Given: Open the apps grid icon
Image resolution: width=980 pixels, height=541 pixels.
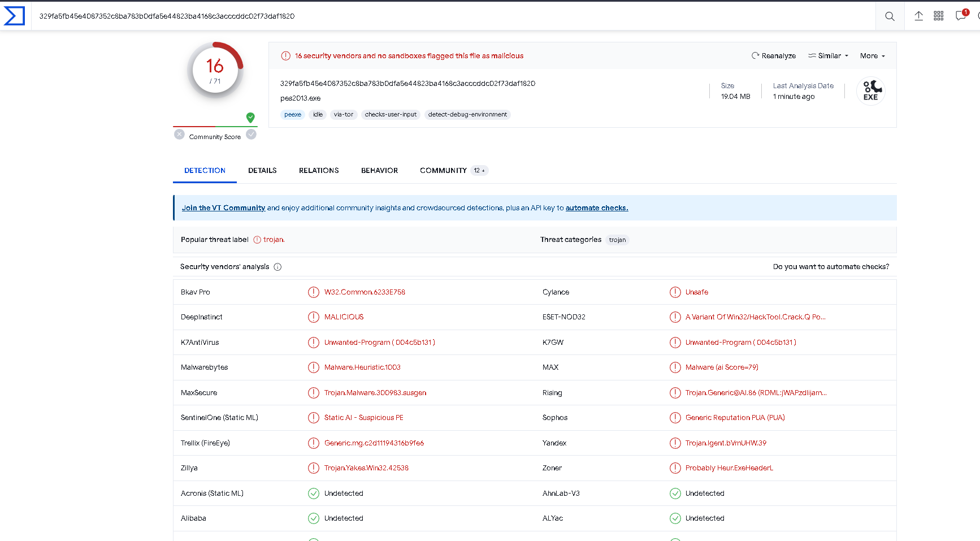Looking at the screenshot, I should tap(939, 16).
